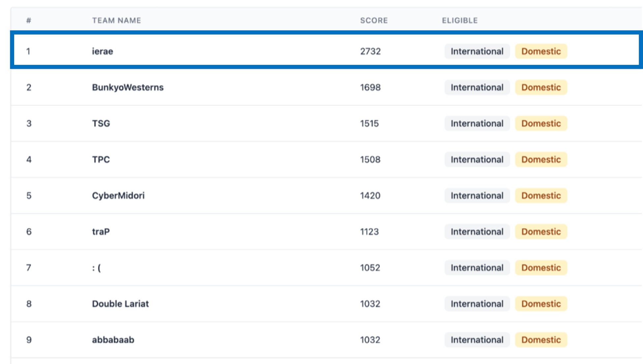The image size is (643, 364).
Task: Click the # rank column header
Action: [29, 20]
